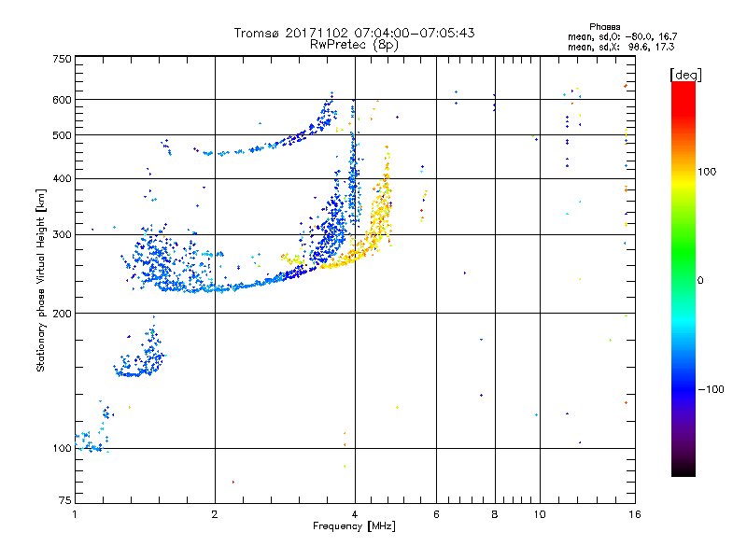Click the '0' colorbar tick label

699,281
